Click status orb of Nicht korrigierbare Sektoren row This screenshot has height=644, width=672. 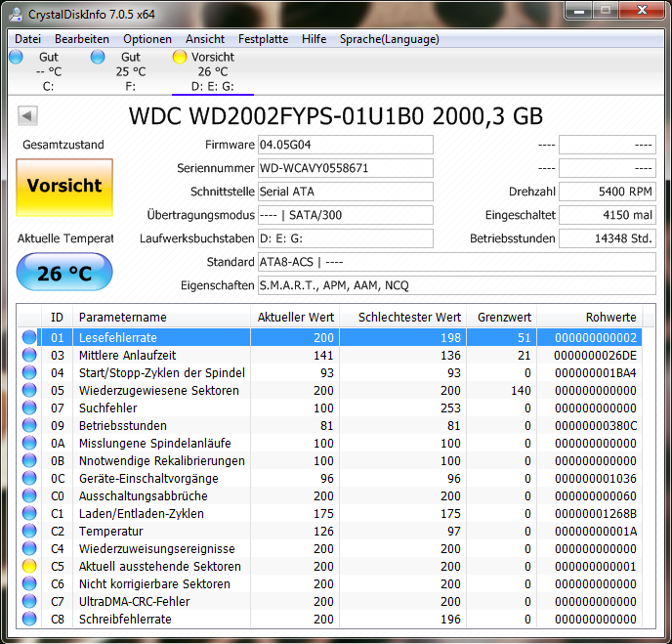click(x=29, y=583)
